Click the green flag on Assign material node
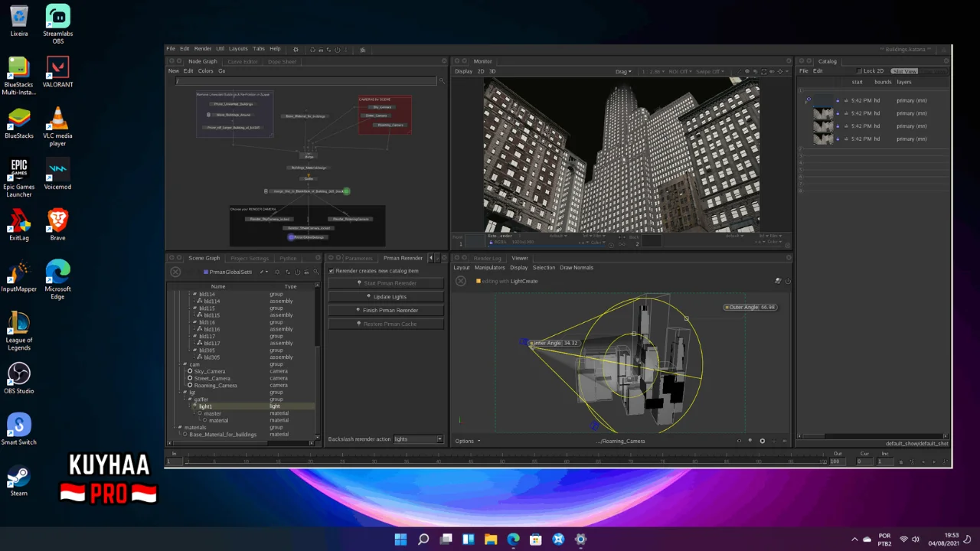 (347, 191)
